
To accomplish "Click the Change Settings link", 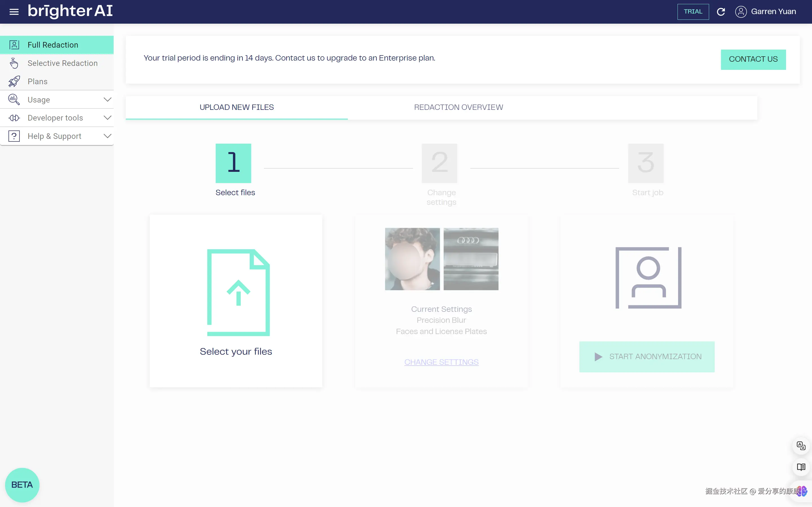I will [441, 362].
